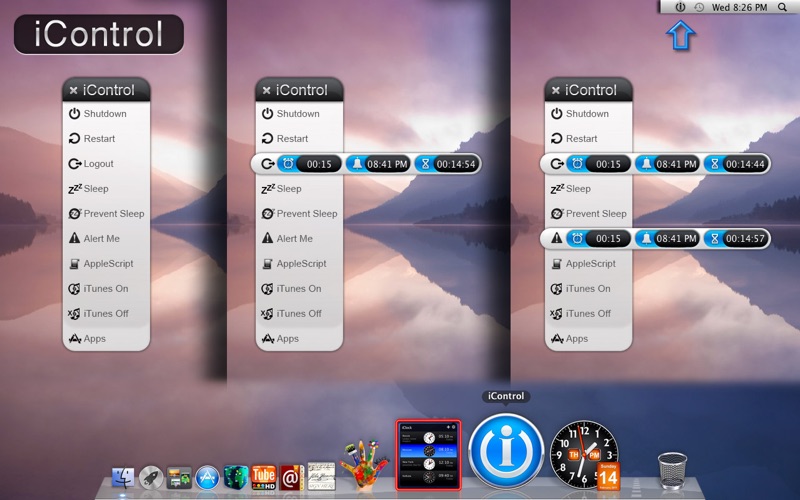Toggle 00:15 countdown in right panel alert bar
This screenshot has height=500, width=800.
pyautogui.click(x=598, y=238)
